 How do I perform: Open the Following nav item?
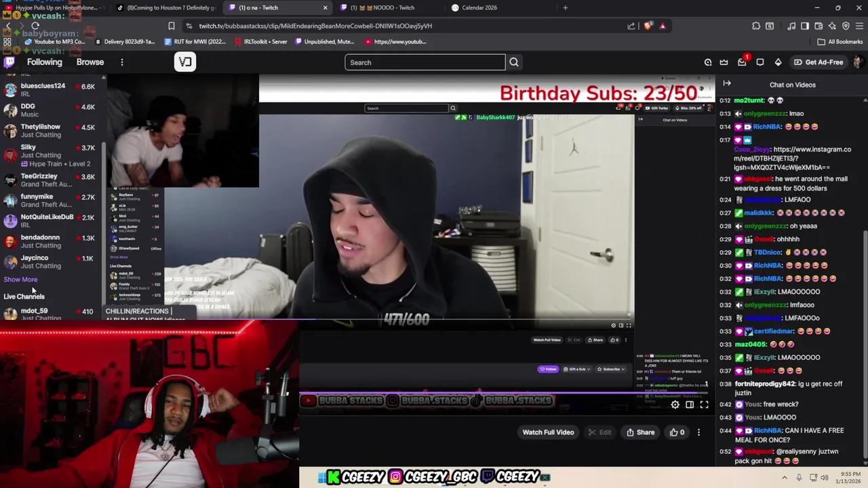(44, 62)
